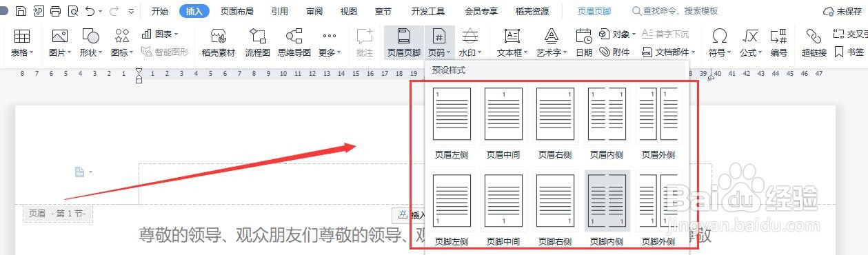Switch to 章节 tab
This screenshot has height=255, width=868.
coord(383,11)
